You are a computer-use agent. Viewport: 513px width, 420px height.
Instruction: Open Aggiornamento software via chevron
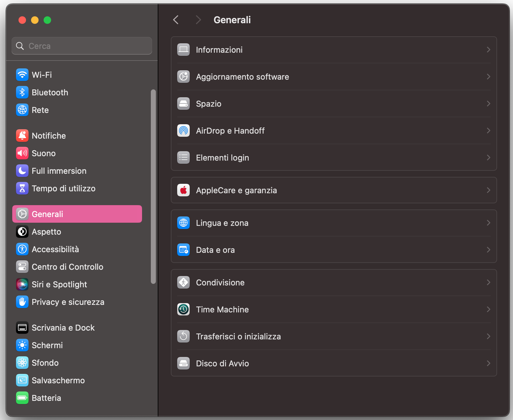coord(488,77)
